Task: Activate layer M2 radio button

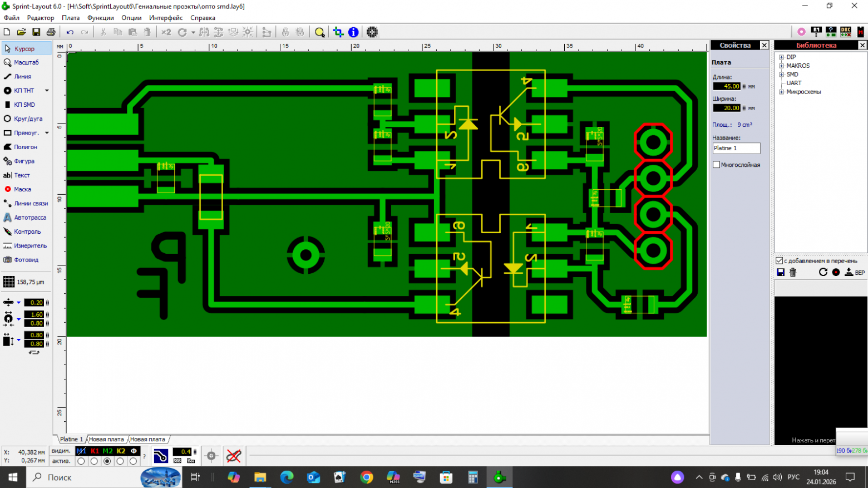Action: coord(107,461)
